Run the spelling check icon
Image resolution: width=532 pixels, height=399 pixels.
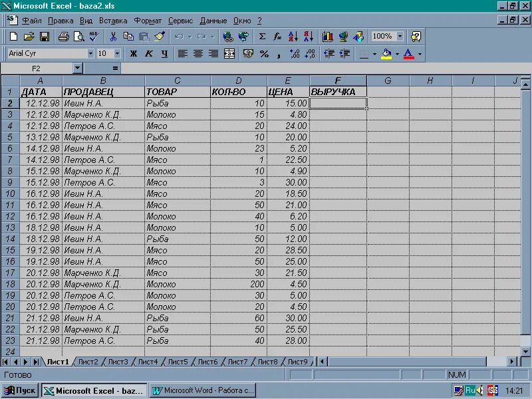pos(94,37)
